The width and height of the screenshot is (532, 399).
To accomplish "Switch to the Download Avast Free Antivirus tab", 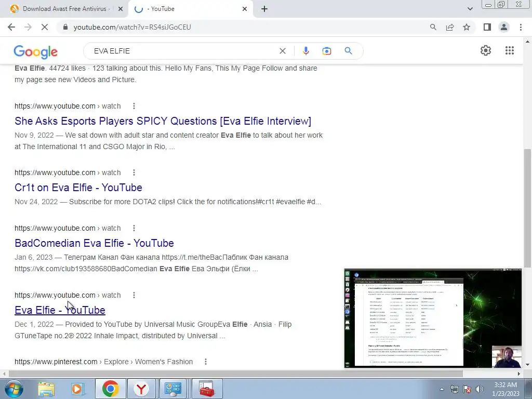I will [x=64, y=9].
